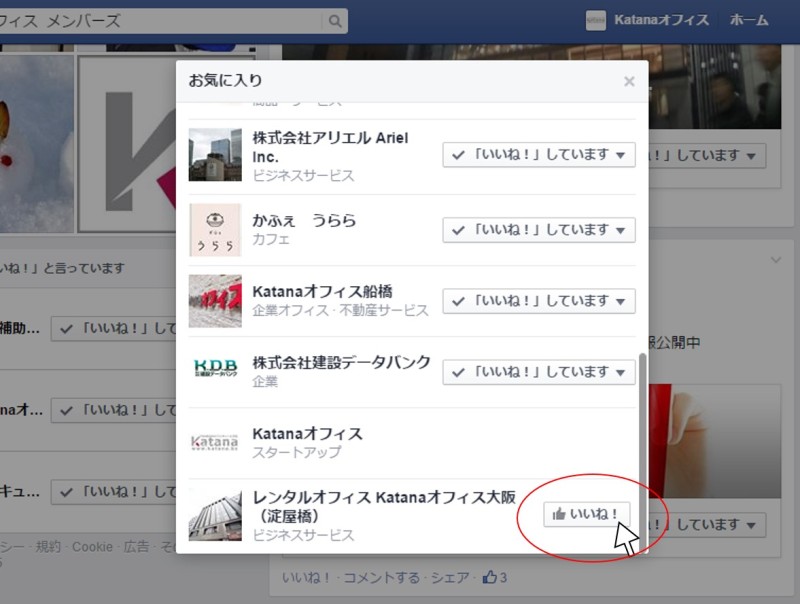Viewport: 800px width, 604px height.
Task: Open Katanaオフィス船橋 page link
Action: [322, 291]
